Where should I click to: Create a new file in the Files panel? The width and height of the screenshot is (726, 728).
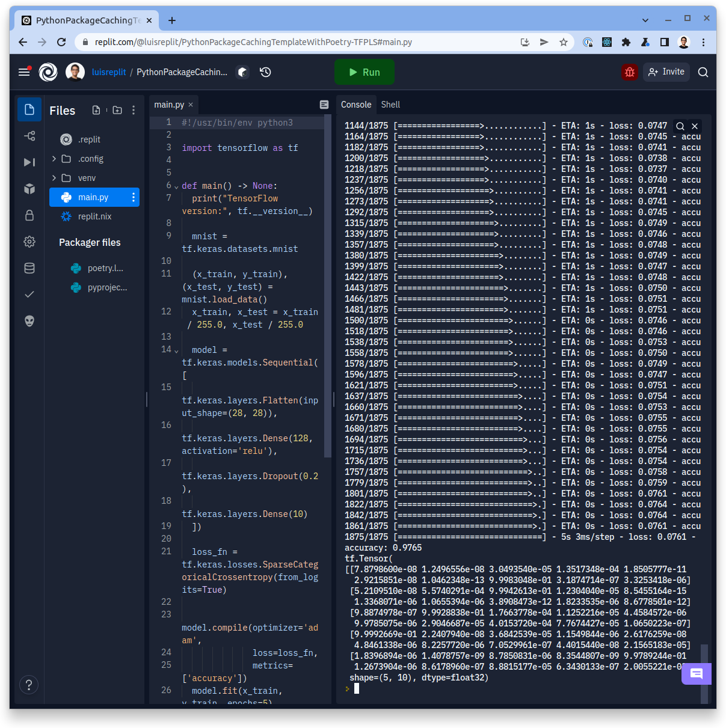(96, 110)
